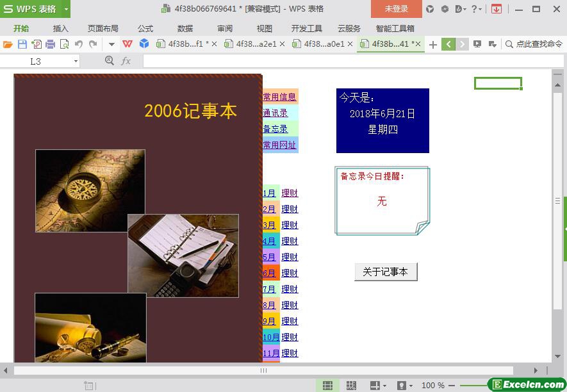This screenshot has width=567, height=392.
Task: Click the insert function fx icon
Action: (x=126, y=61)
